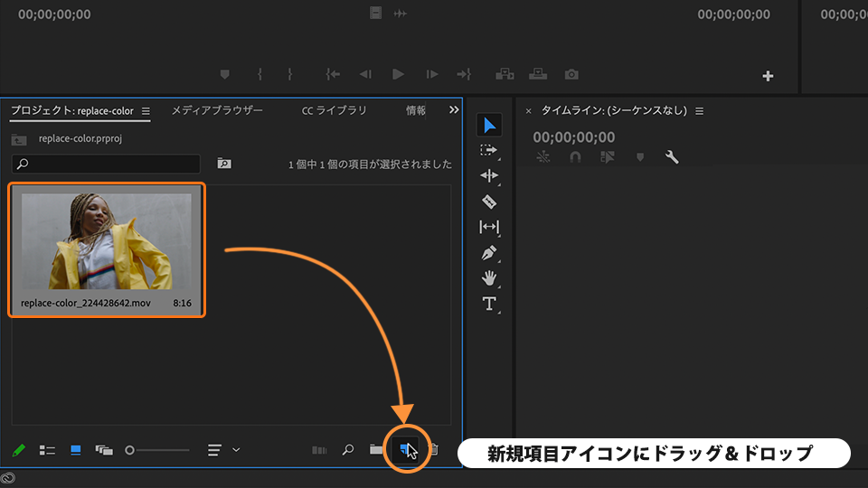Image resolution: width=868 pixels, height=488 pixels.
Task: Select the Hand tool
Action: 489,278
